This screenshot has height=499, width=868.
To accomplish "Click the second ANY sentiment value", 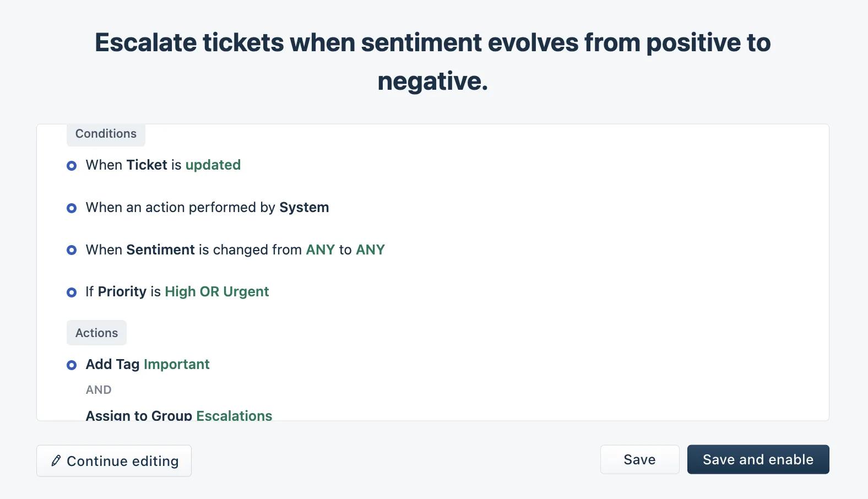I will 370,250.
